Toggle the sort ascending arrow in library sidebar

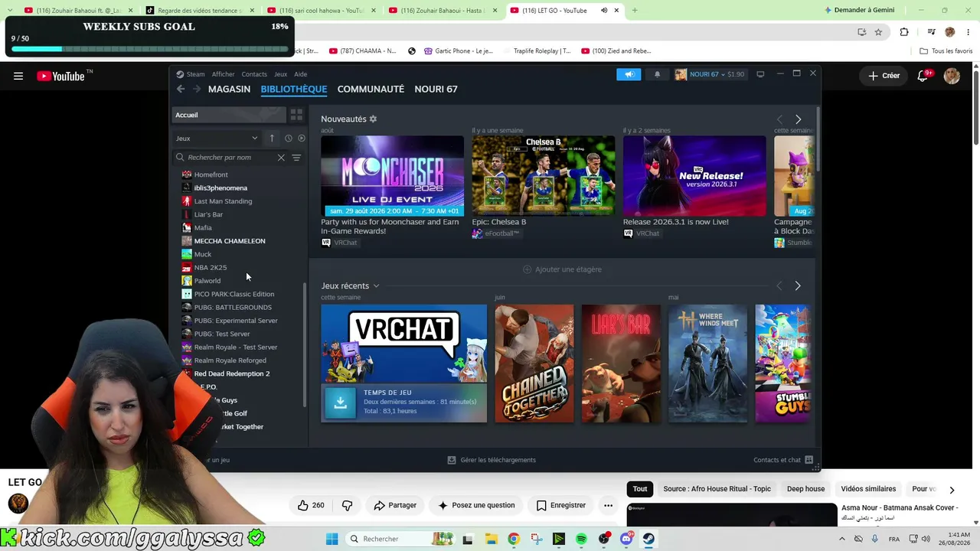(272, 139)
